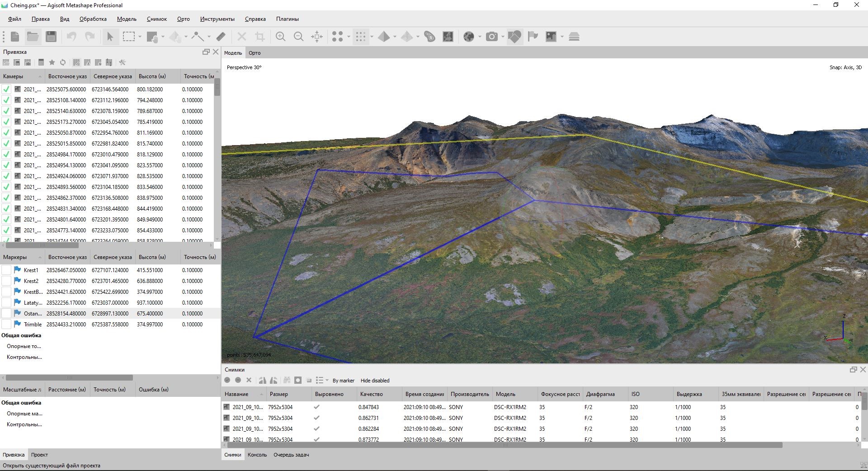Activate the ruler measurement tool

tap(222, 37)
